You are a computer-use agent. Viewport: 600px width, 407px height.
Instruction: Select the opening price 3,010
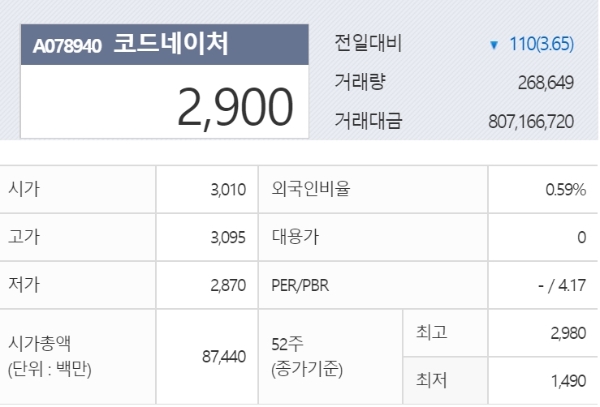tap(227, 189)
